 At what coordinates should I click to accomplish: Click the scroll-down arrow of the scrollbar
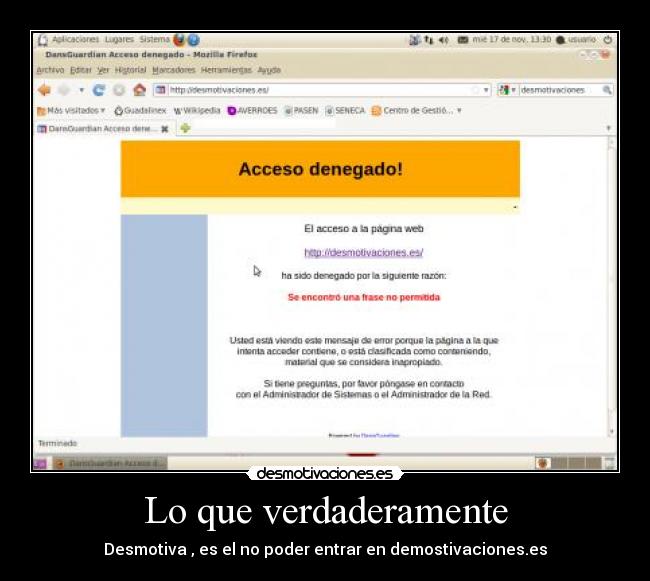coord(611,432)
